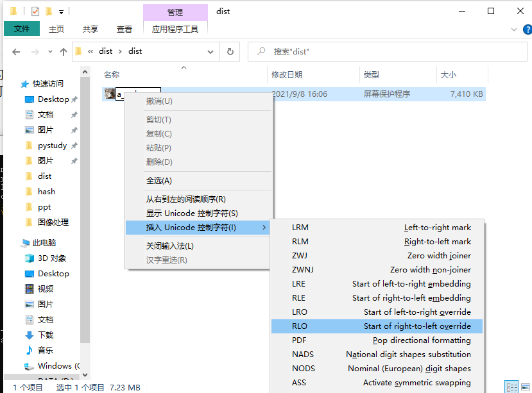Image resolution: width=532 pixels, height=393 pixels.
Task: Switch to the 共享 ribbon tab
Action: [x=90, y=29]
